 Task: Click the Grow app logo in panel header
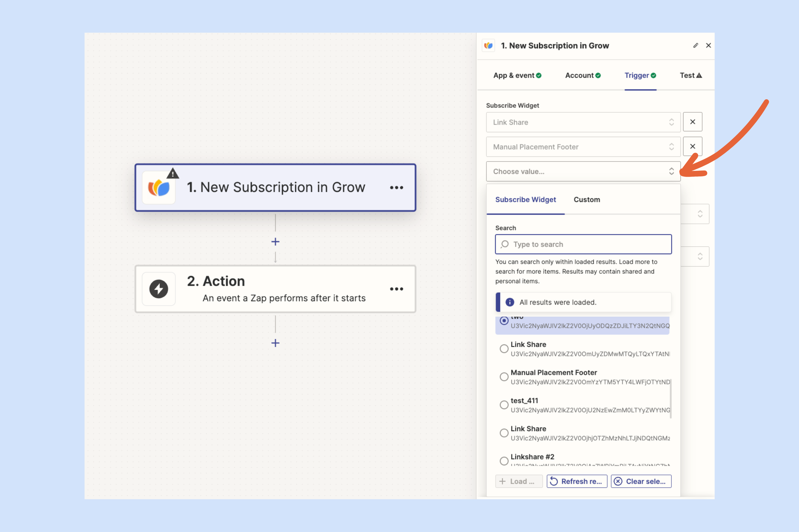[488, 45]
